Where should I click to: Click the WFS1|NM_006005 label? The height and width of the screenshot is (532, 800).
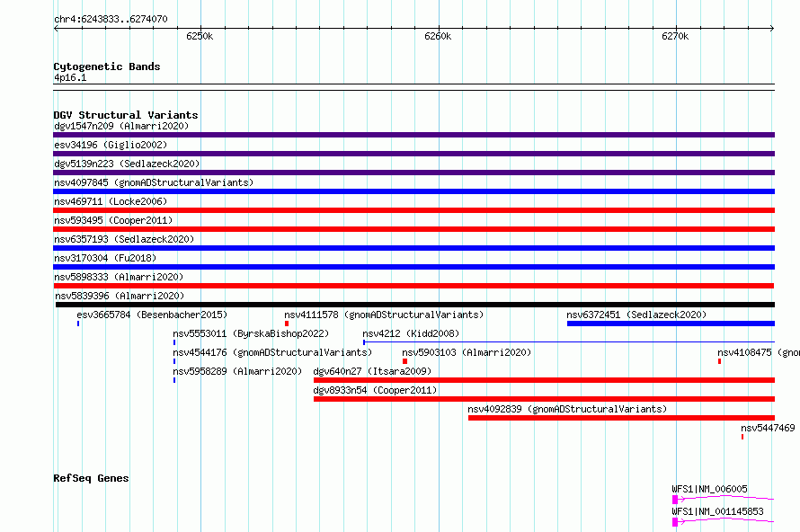click(710, 489)
